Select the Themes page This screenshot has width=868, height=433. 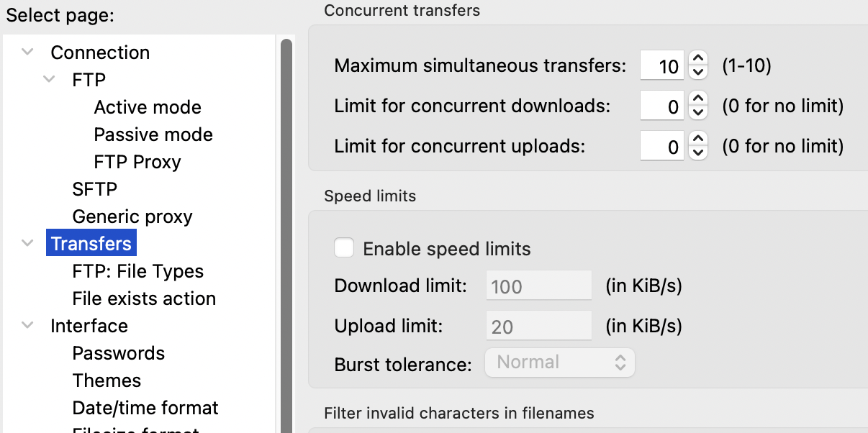106,380
